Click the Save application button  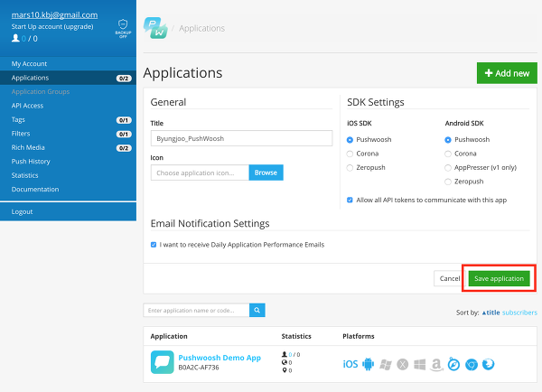(x=499, y=278)
